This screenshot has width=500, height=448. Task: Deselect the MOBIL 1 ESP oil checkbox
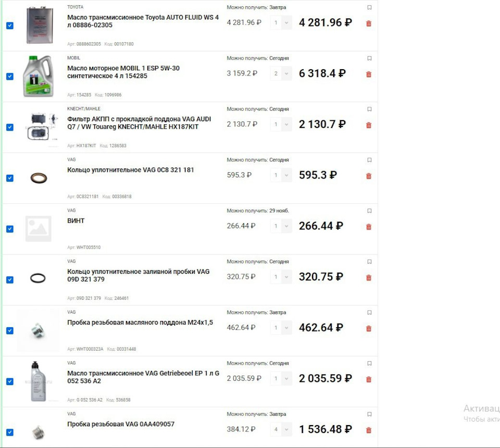[x=10, y=76]
